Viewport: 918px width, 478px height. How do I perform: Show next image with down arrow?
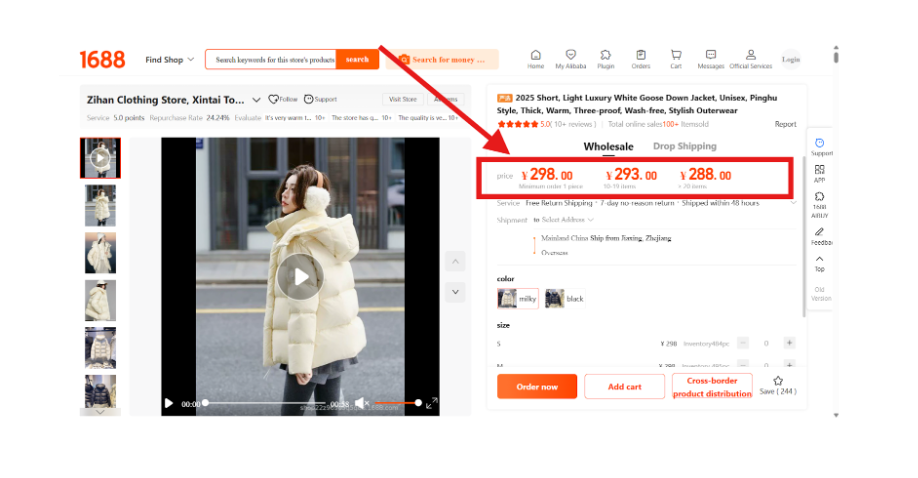click(455, 292)
